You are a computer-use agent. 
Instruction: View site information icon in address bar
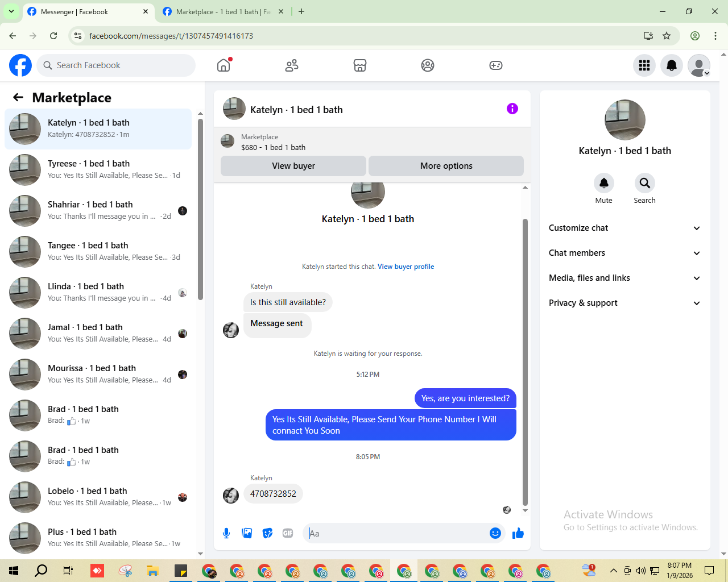click(x=78, y=36)
